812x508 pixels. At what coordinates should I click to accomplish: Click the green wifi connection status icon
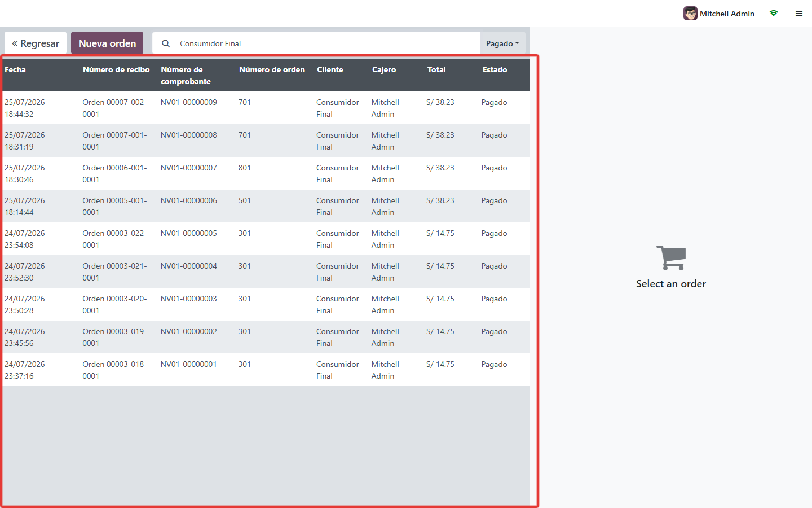click(774, 14)
